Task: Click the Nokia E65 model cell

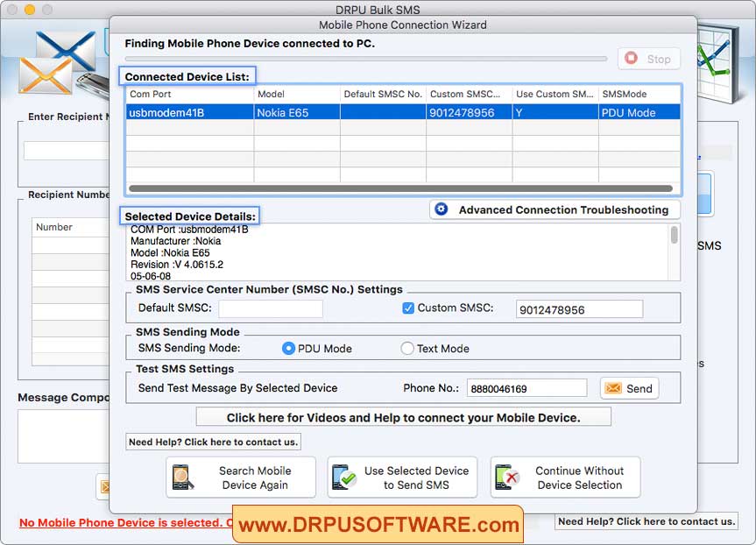Action: click(297, 112)
